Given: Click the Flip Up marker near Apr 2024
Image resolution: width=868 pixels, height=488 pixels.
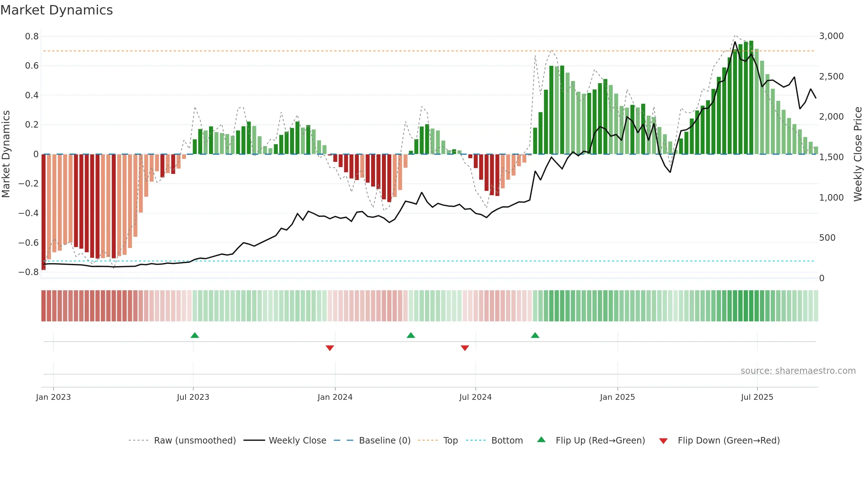Looking at the screenshot, I should (411, 335).
